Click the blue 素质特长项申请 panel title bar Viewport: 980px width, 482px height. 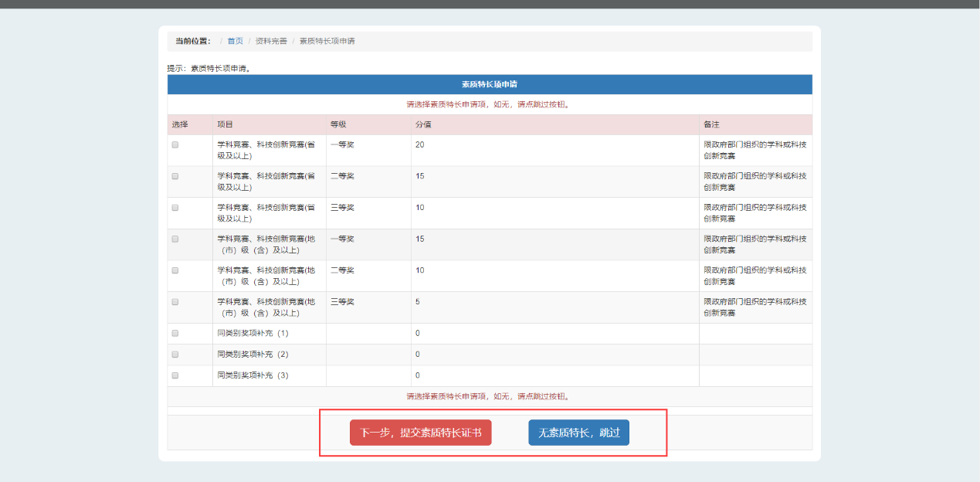click(x=489, y=84)
